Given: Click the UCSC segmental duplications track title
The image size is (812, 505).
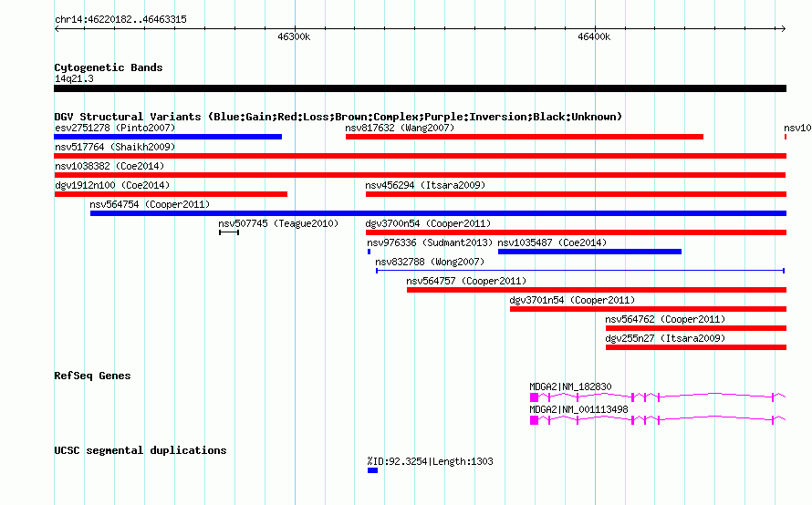Looking at the screenshot, I should [x=141, y=450].
